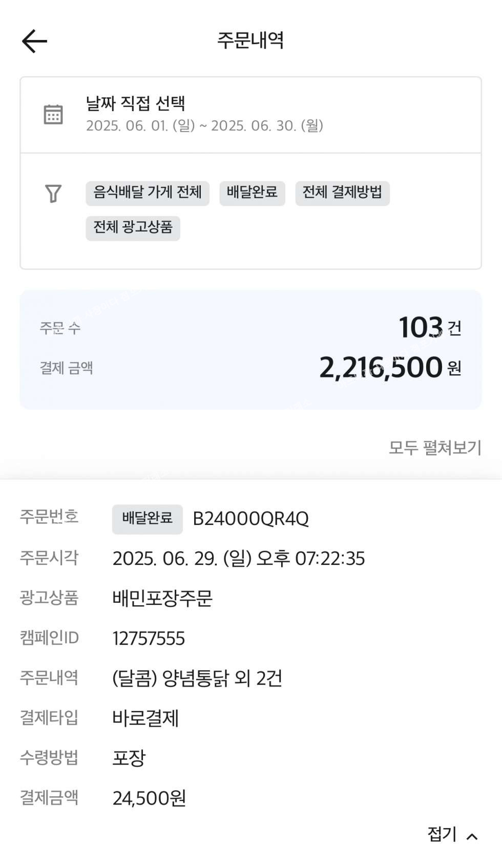Screen dimensions: 502x868
Task: Tap the calendar icon
Action: coord(53,114)
